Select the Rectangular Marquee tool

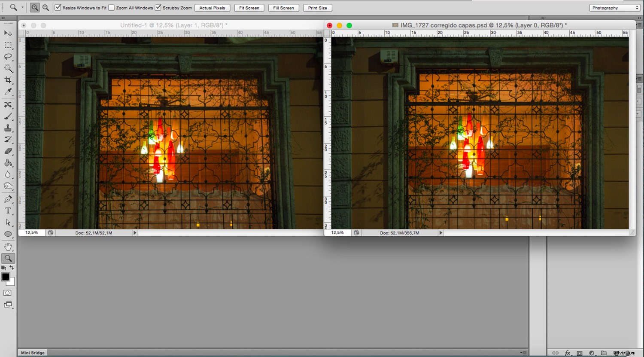8,45
